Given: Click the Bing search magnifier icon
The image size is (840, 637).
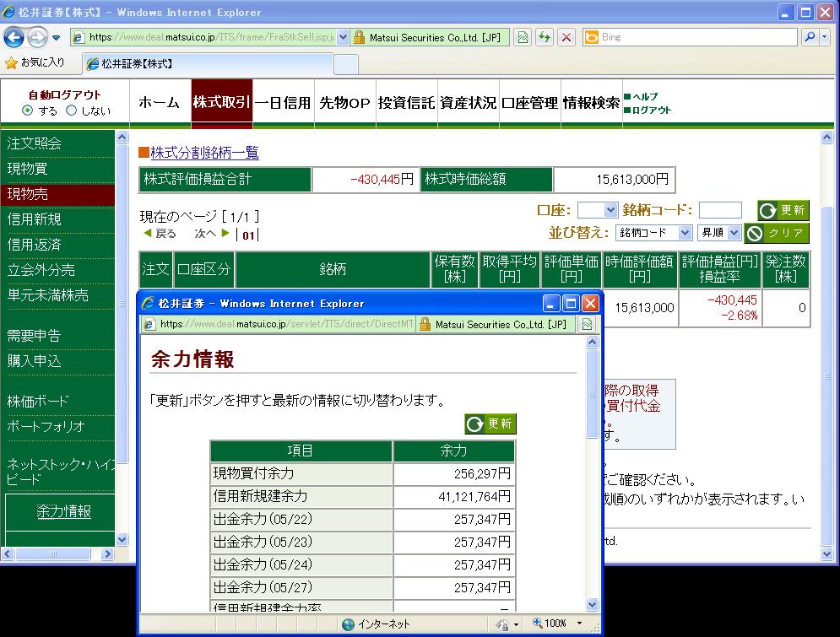Looking at the screenshot, I should 810,37.
